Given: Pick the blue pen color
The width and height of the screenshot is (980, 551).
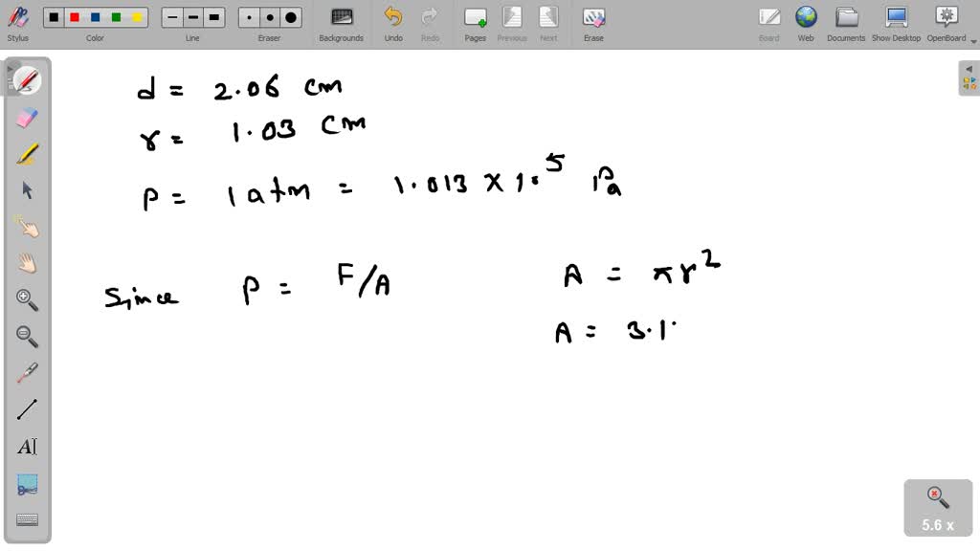Looking at the screenshot, I should 95,17.
